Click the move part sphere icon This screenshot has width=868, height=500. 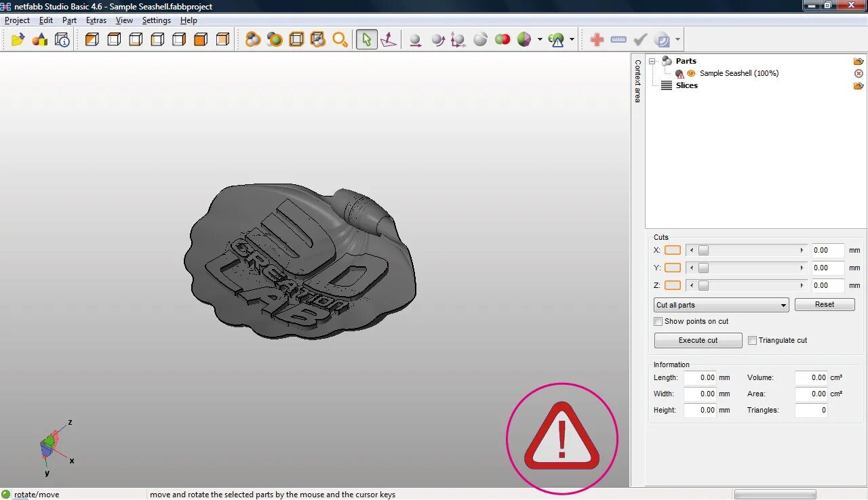pyautogui.click(x=415, y=40)
